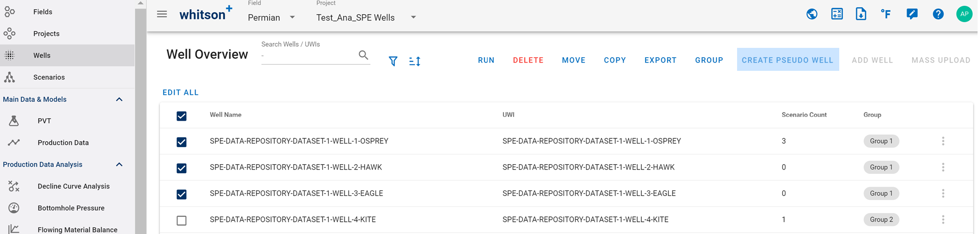This screenshot has height=234, width=980.
Task: Click the filter funnel icon
Action: coord(393,61)
